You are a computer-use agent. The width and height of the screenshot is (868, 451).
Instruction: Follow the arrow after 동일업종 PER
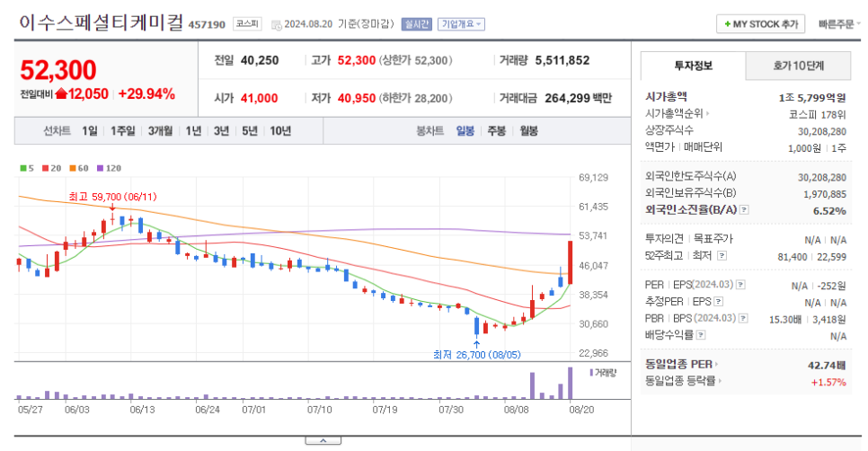point(717,364)
